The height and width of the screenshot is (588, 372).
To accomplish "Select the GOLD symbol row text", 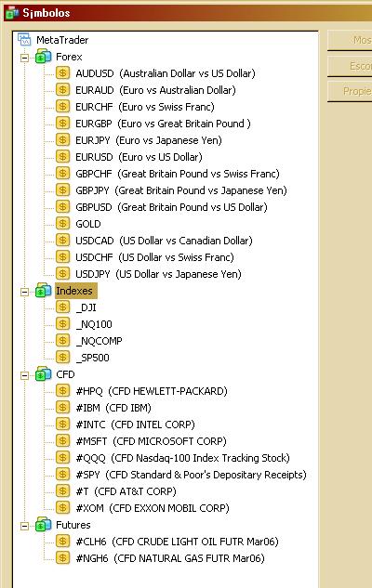I will pos(88,224).
